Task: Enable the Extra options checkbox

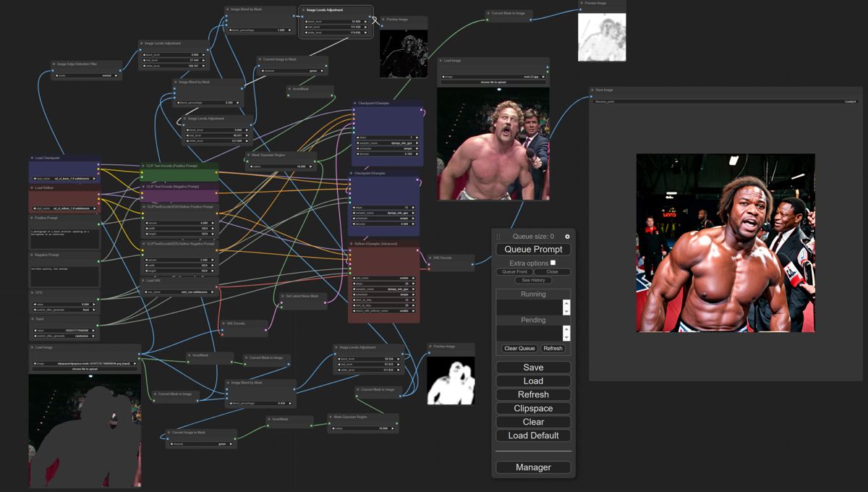Action: (x=553, y=263)
